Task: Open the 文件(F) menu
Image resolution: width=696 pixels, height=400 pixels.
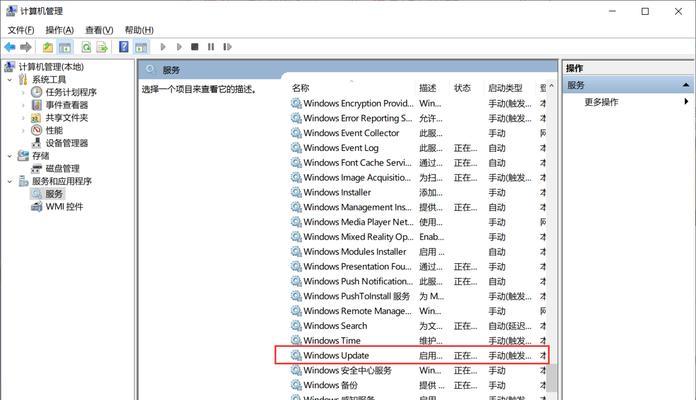Action: coord(21,30)
